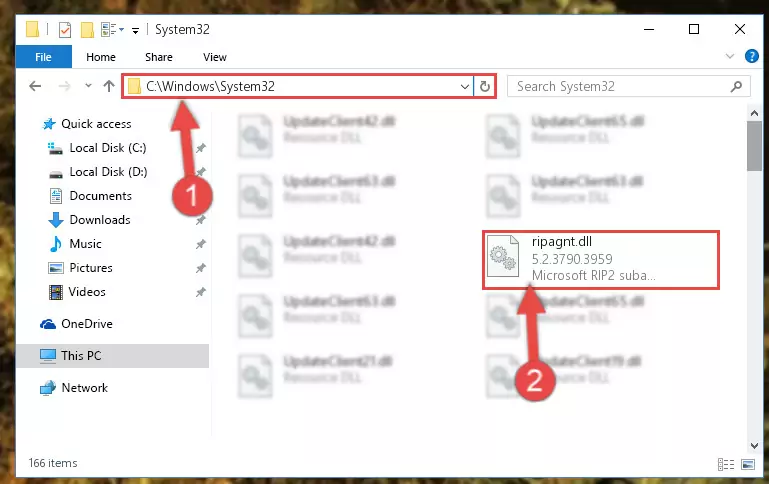The height and width of the screenshot is (484, 769).
Task: Refresh the System32 folder listing
Action: tap(485, 86)
